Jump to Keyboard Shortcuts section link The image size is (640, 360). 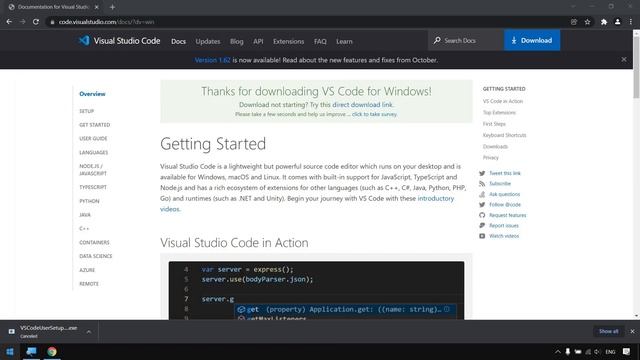[504, 135]
